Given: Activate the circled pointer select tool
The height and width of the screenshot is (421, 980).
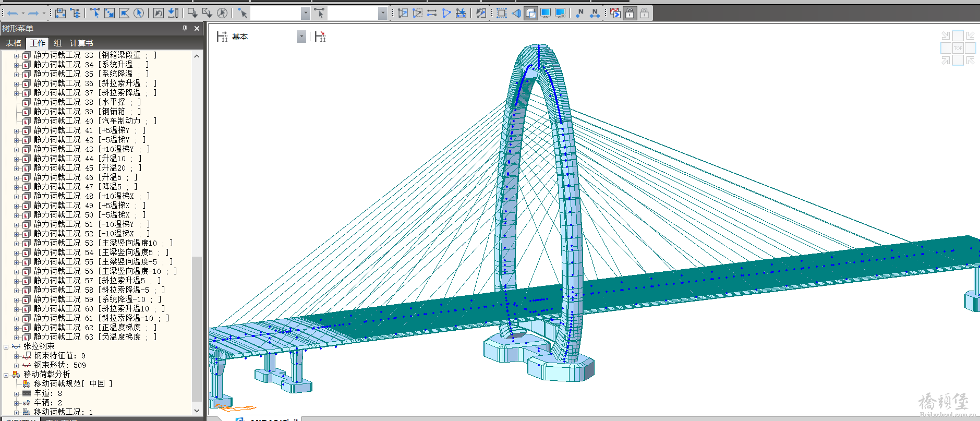Looking at the screenshot, I should pyautogui.click(x=139, y=13).
